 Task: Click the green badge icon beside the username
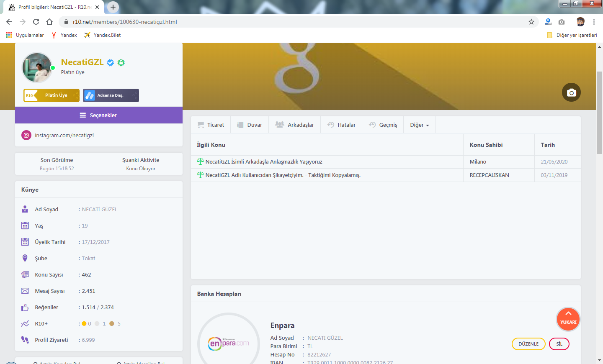tap(121, 62)
